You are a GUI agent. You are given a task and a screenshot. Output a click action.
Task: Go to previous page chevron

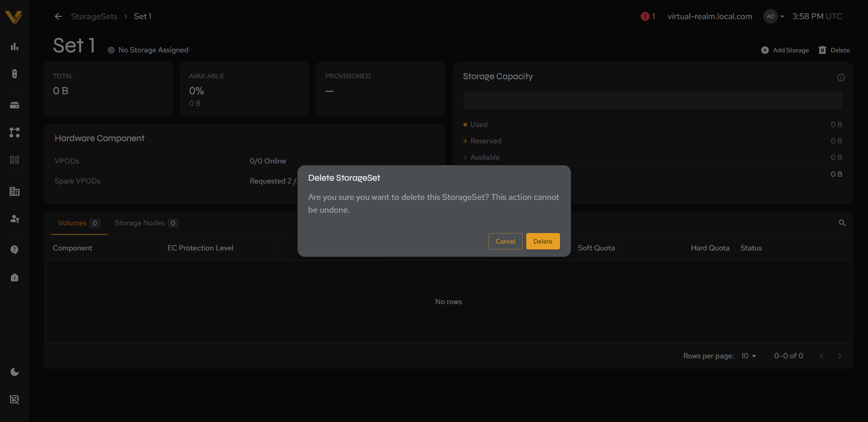(x=822, y=356)
